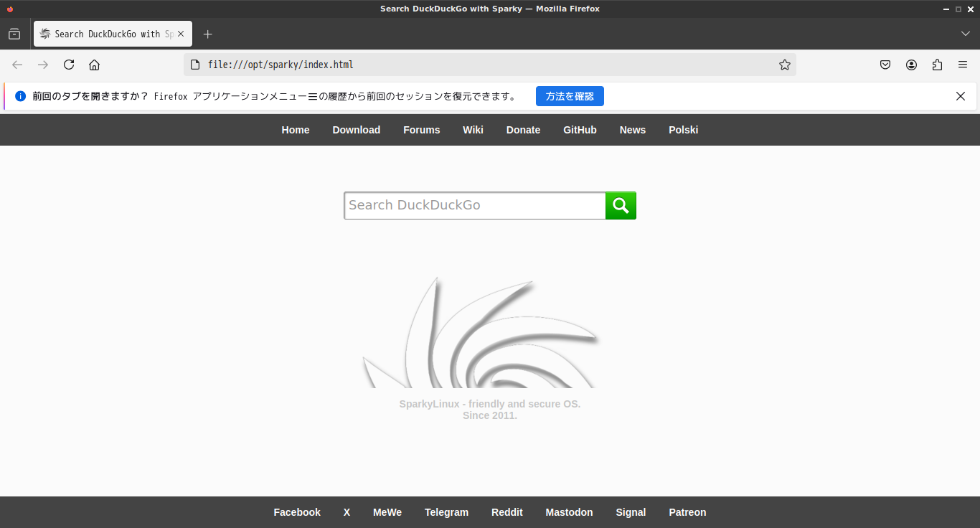The image size is (980, 528).
Task: Open the News navigation link
Action: pos(633,130)
